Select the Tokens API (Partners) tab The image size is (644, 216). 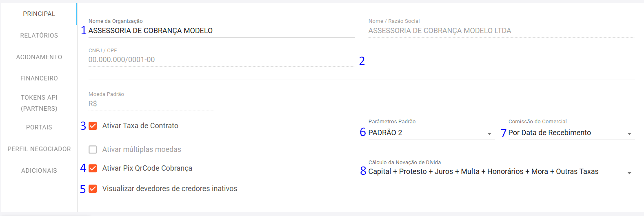(39, 103)
